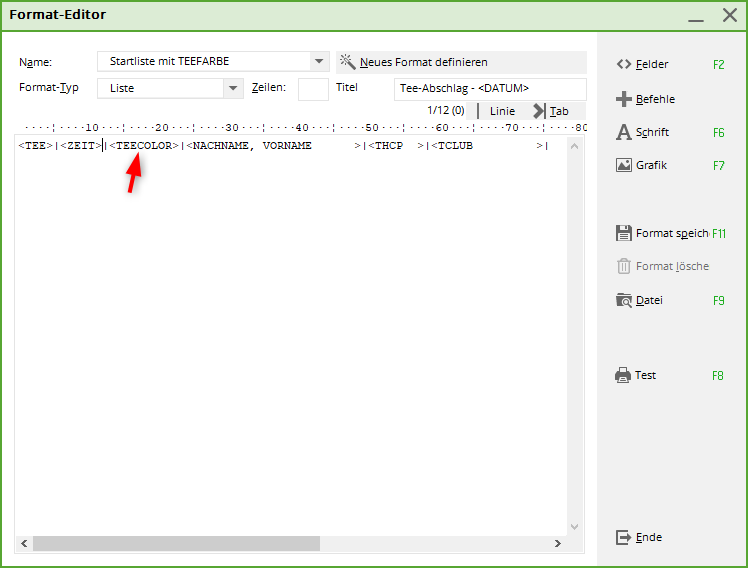Click the Schrift label
The image size is (748, 568).
point(652,132)
